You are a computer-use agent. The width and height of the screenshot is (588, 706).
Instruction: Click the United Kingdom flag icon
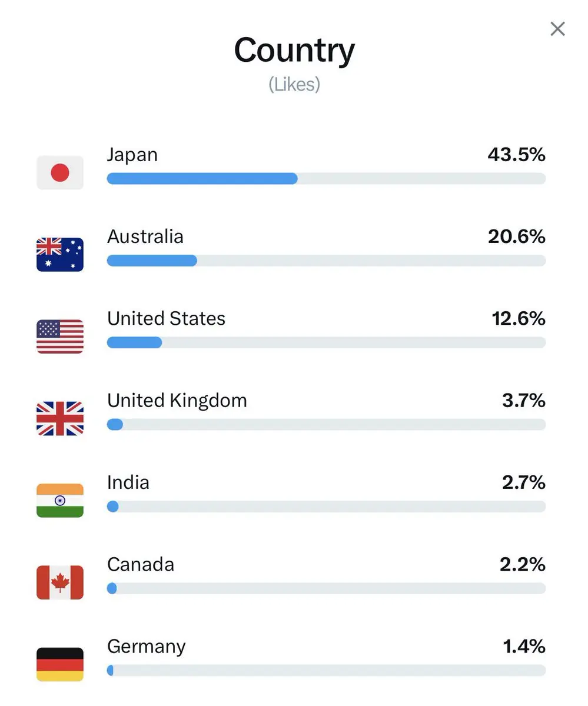(60, 418)
